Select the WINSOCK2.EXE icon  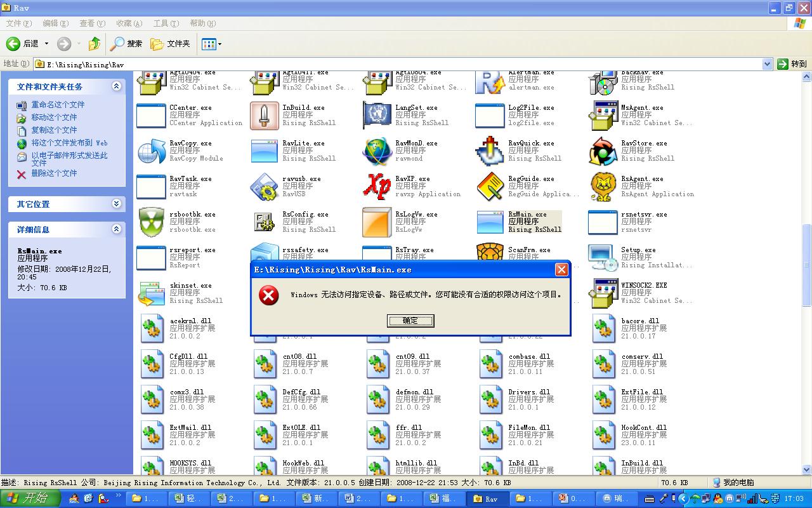603,293
